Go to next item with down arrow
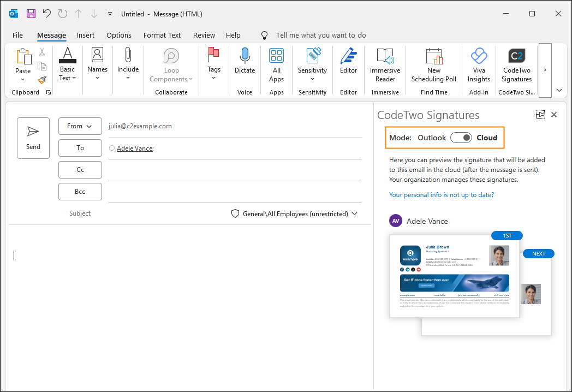Image resolution: width=572 pixels, height=392 pixels. tap(94, 14)
